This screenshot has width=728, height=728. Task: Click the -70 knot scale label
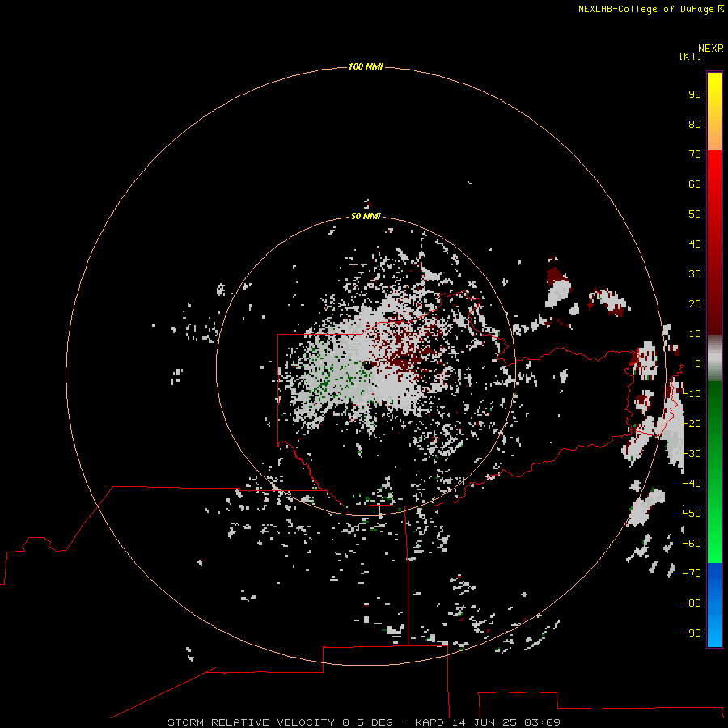tap(692, 573)
